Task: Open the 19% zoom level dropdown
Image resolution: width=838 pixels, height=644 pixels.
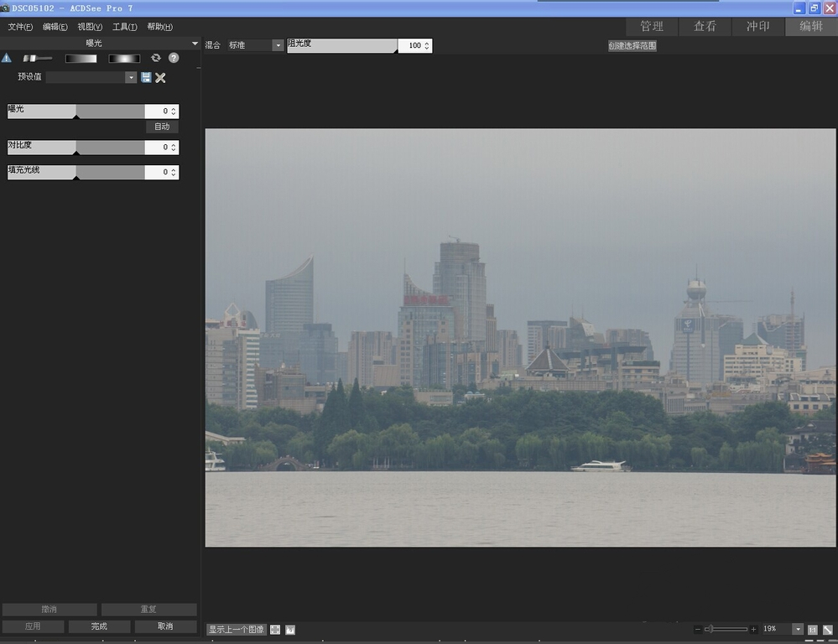Action: pyautogui.click(x=797, y=630)
